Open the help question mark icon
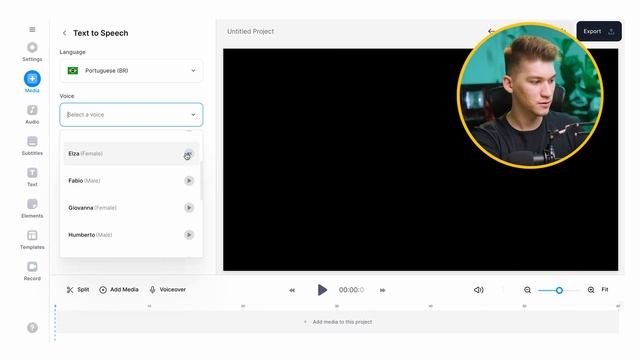The height and width of the screenshot is (360, 640). tap(32, 327)
